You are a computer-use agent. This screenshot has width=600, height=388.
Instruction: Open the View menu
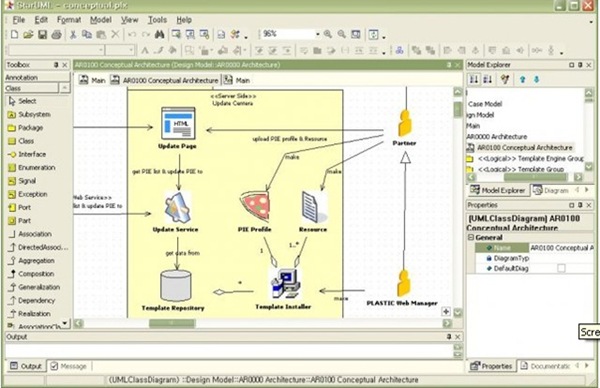129,20
